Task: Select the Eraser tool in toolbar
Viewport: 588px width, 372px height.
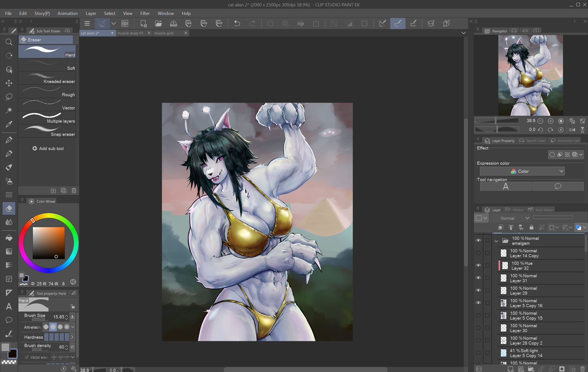Action: click(9, 209)
